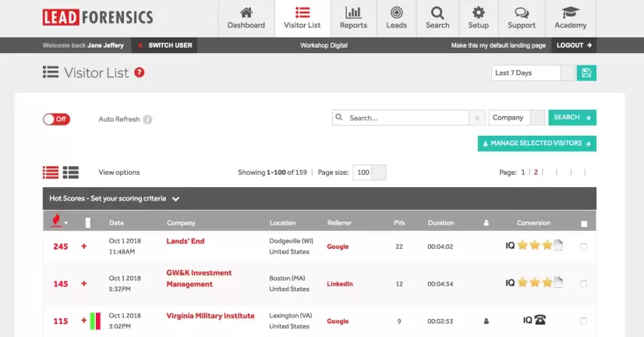Click the hot score 245 value
The width and height of the screenshot is (644, 337).
pos(60,247)
